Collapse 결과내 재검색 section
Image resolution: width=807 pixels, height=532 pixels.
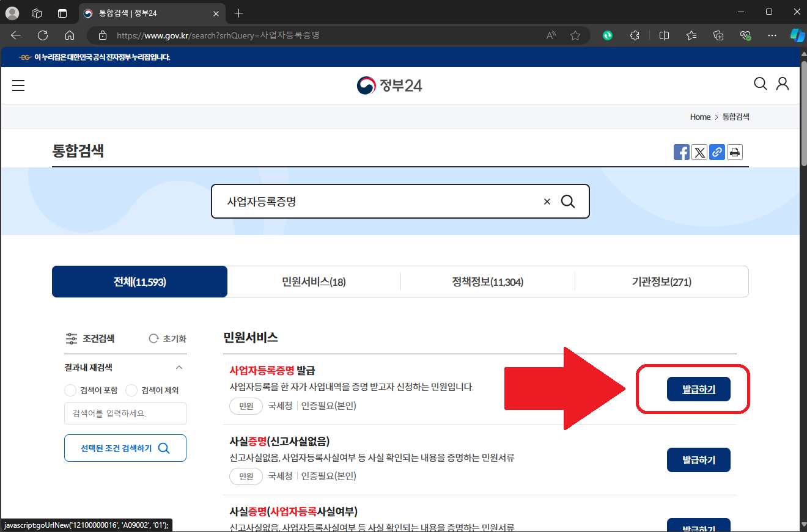pyautogui.click(x=179, y=368)
